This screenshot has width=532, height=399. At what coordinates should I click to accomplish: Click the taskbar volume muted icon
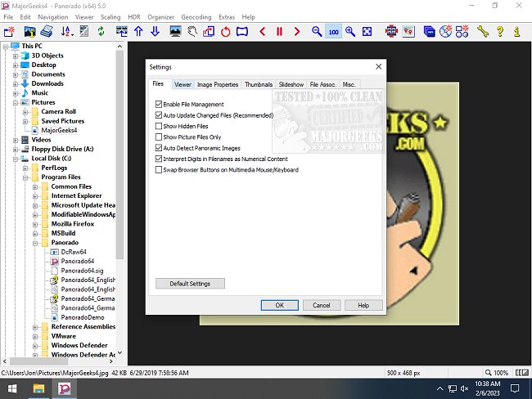pyautogui.click(x=465, y=388)
